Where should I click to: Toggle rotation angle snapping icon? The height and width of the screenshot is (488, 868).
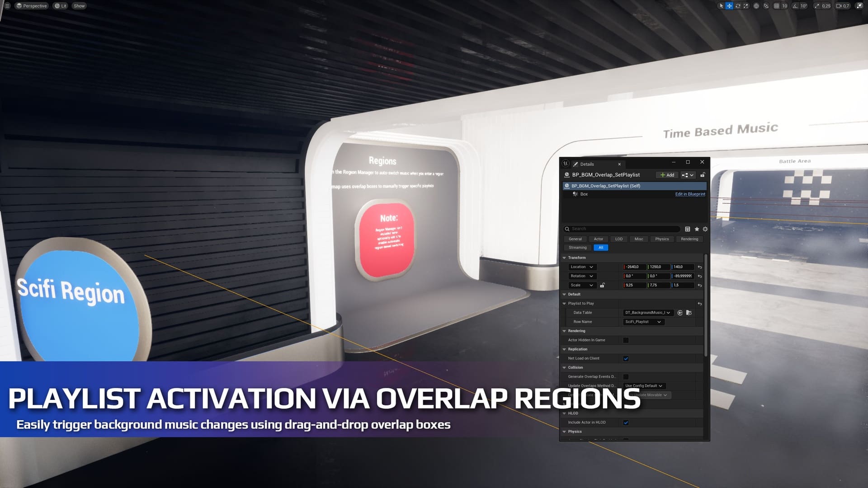pyautogui.click(x=795, y=6)
